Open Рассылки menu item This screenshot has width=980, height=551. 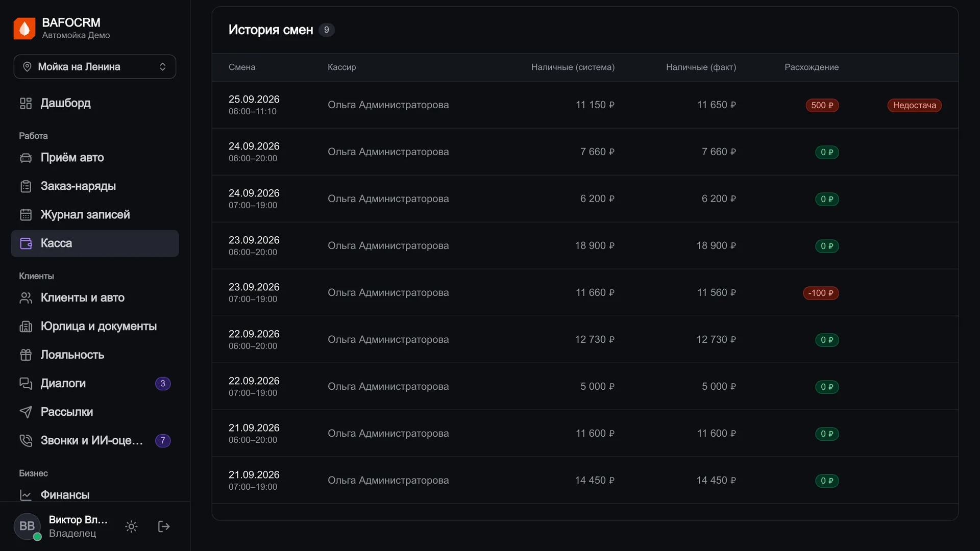95,412
